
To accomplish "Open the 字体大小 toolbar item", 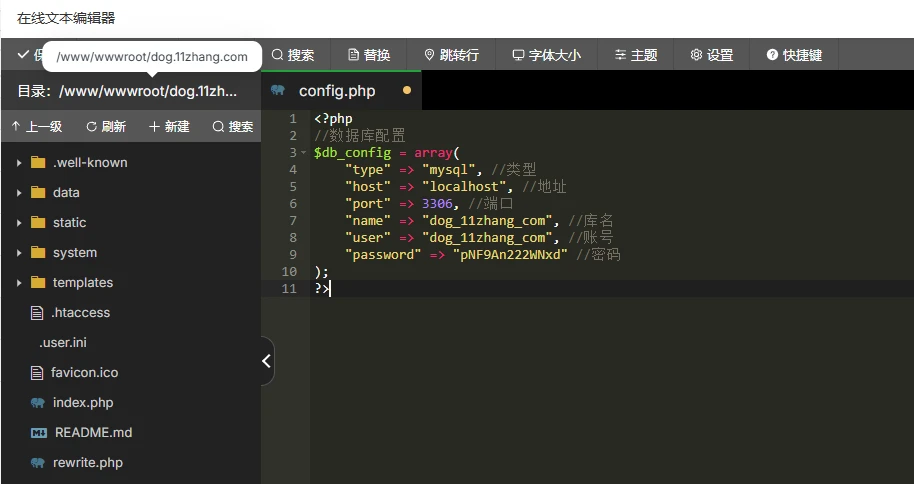I will [x=547, y=55].
